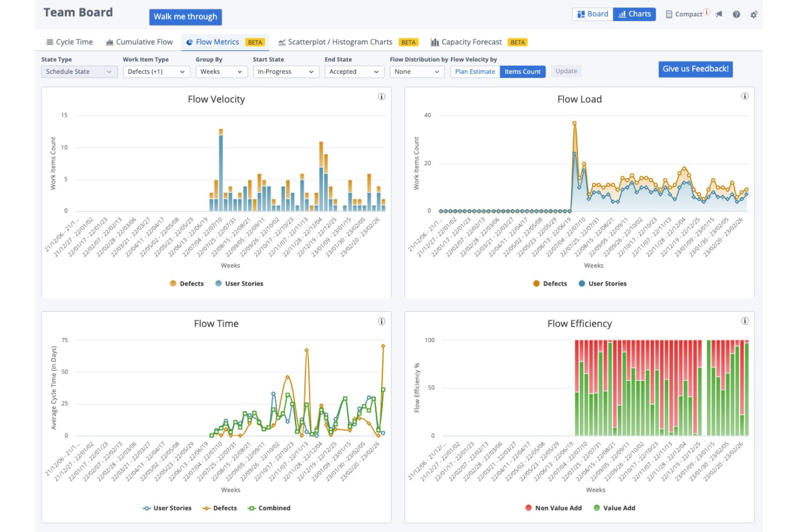Viewport: 798px width, 532px height.
Task: Select Plan Estimate for flow velocity
Action: (x=475, y=72)
